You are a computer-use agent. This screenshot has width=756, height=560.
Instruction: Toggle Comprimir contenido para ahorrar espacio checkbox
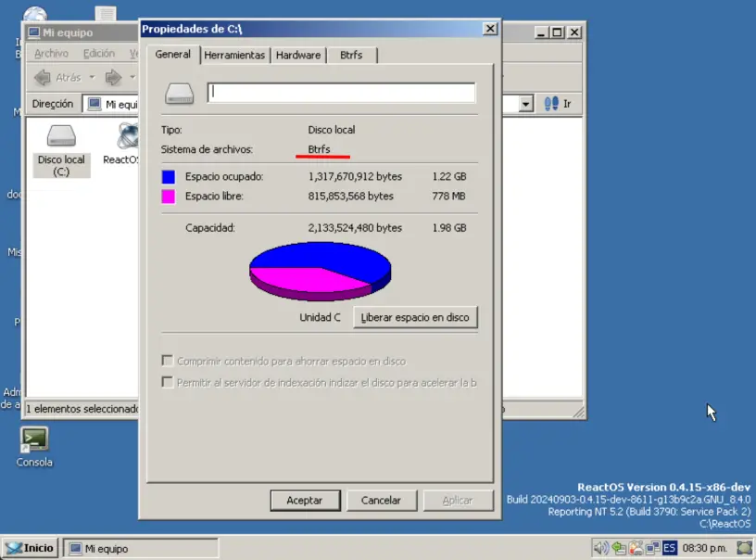[x=168, y=361]
